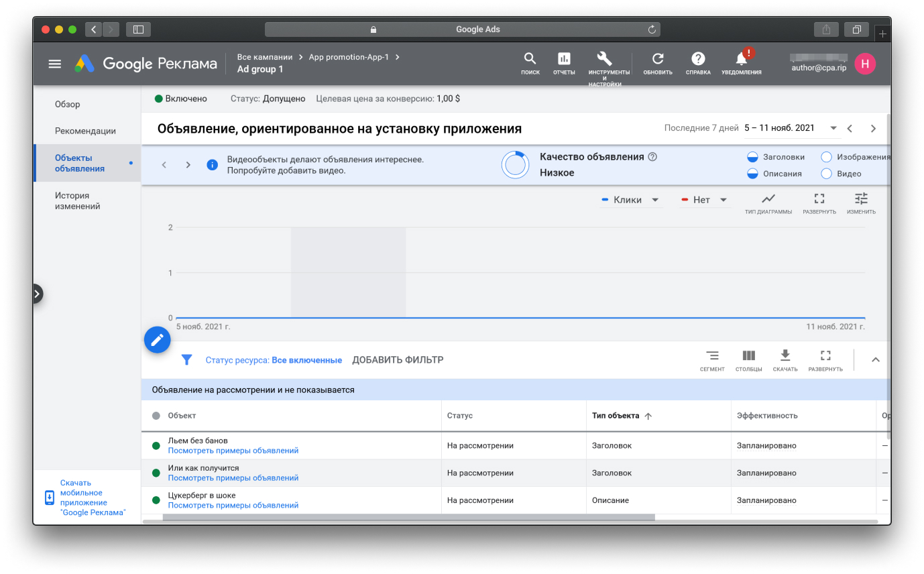
Task: Go to next date range
Action: pyautogui.click(x=873, y=128)
